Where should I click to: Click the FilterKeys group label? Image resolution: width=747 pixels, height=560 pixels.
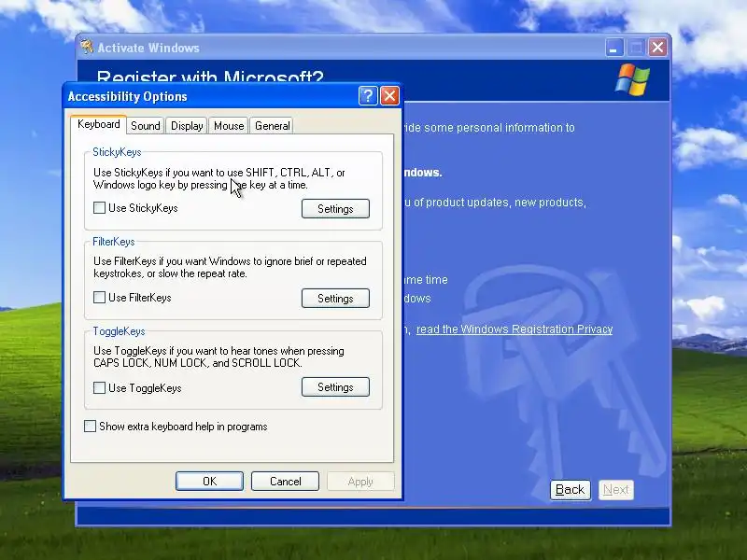[x=113, y=242]
